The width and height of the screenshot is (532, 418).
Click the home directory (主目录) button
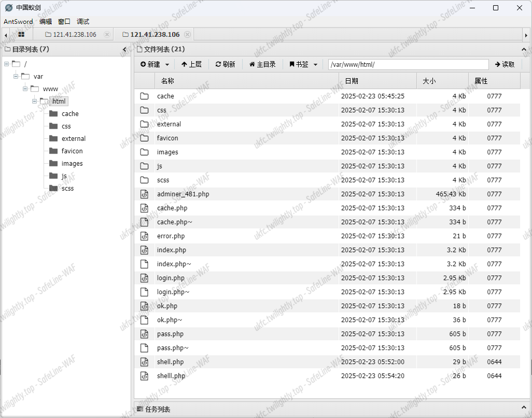click(x=262, y=64)
